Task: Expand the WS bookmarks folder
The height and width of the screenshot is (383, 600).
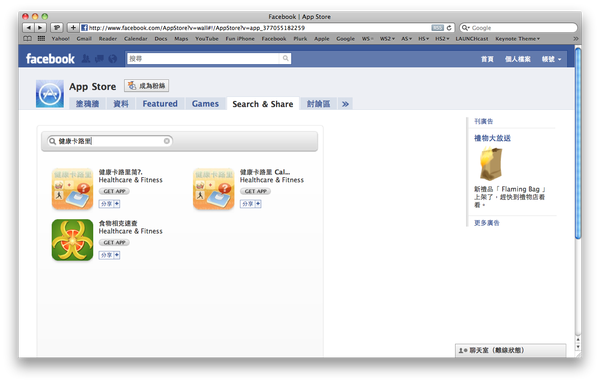Action: point(367,39)
